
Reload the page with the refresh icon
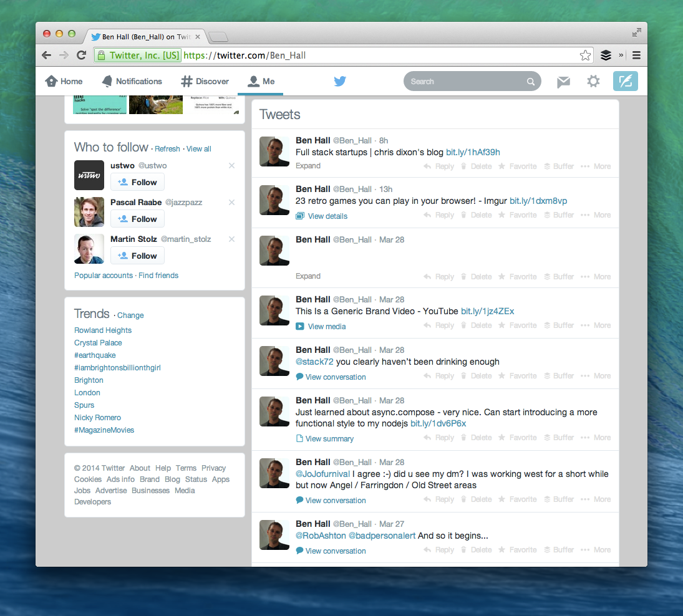tap(82, 55)
